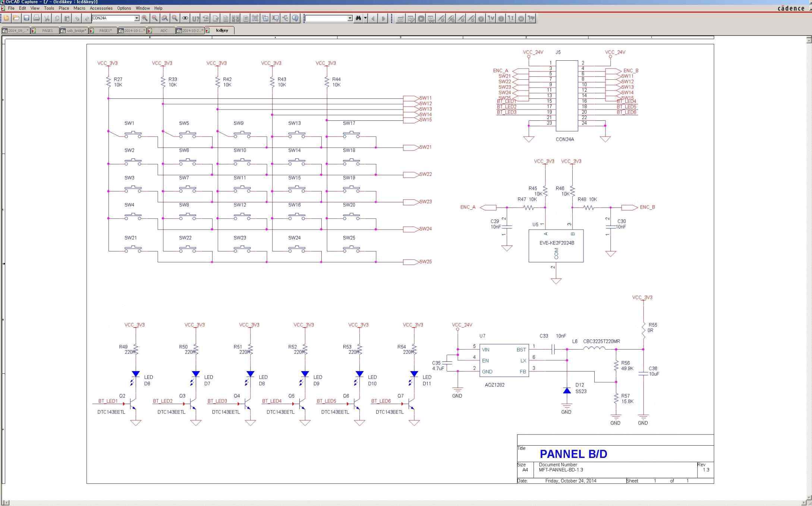Click the Zoom In magnifier icon
Image resolution: width=812 pixels, height=506 pixels.
pos(145,18)
